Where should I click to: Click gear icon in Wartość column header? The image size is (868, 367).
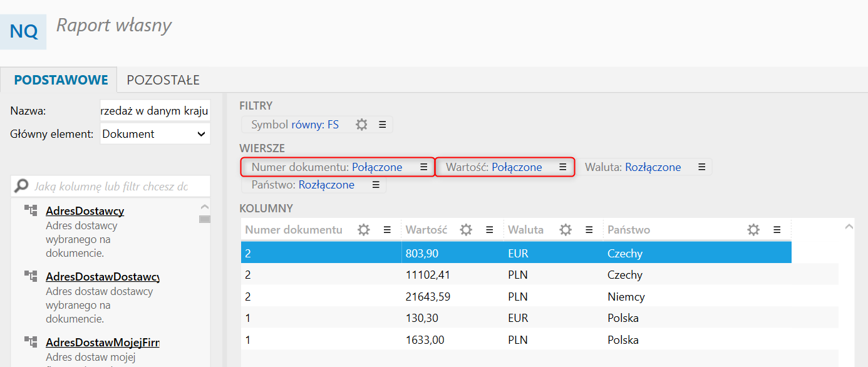[466, 230]
